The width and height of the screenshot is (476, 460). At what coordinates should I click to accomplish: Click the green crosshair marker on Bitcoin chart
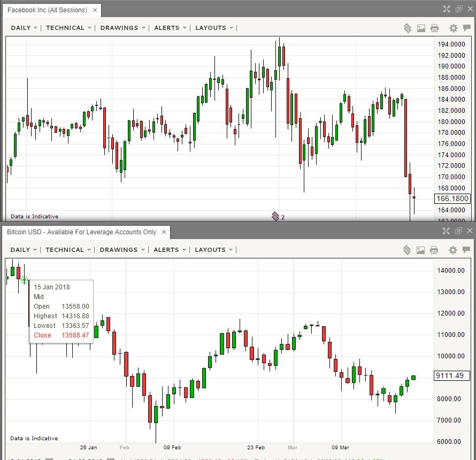(24, 280)
